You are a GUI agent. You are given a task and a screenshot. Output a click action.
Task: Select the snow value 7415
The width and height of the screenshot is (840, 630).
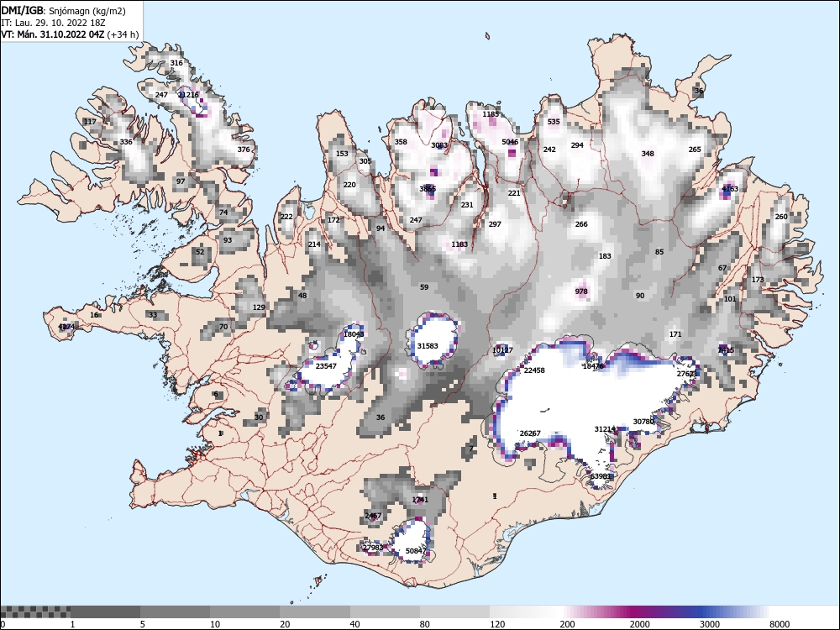pyautogui.click(x=726, y=350)
